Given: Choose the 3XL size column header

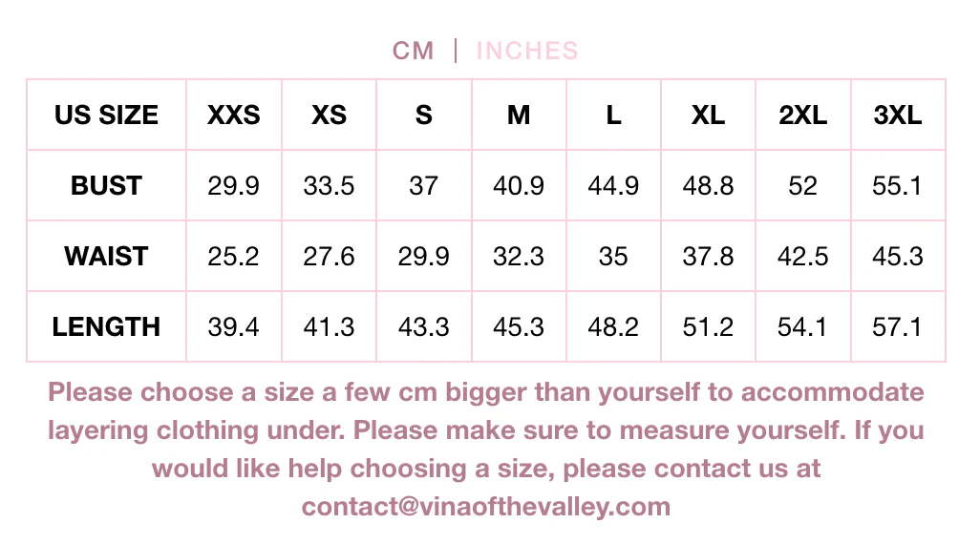Looking at the screenshot, I should click(x=898, y=115).
